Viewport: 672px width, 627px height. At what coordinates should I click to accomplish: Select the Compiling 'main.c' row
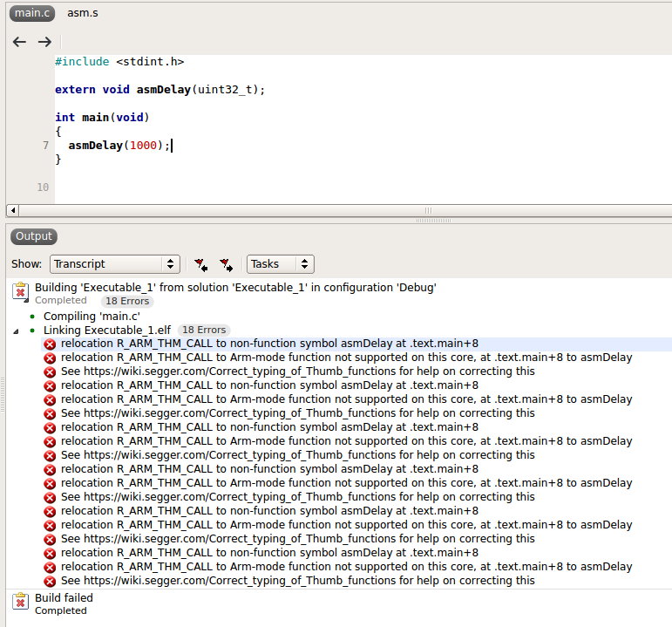coord(92,317)
